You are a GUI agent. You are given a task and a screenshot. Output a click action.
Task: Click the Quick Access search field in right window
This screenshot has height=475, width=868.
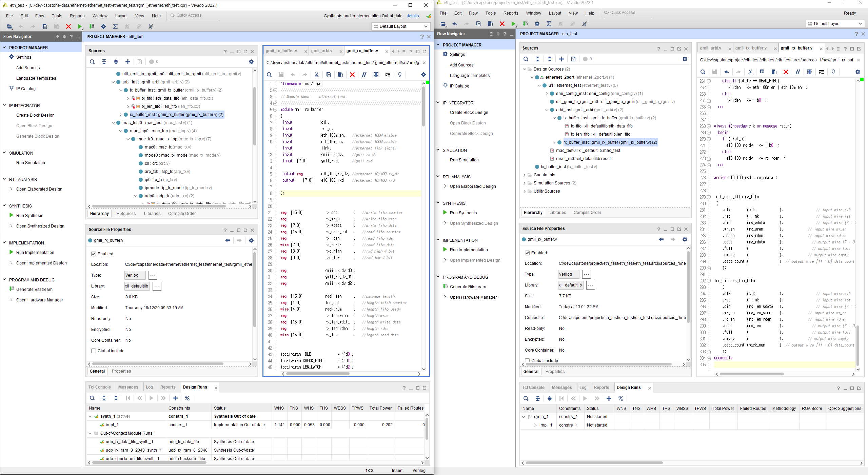point(627,13)
